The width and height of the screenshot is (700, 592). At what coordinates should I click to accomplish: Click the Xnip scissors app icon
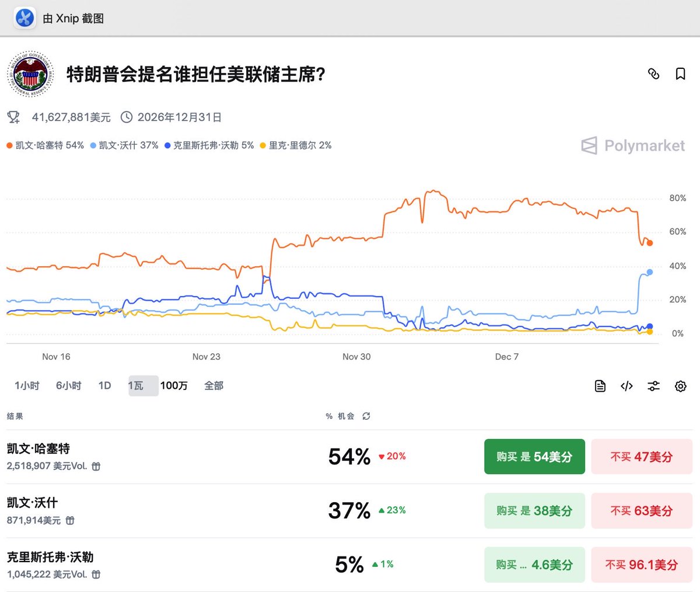point(24,18)
